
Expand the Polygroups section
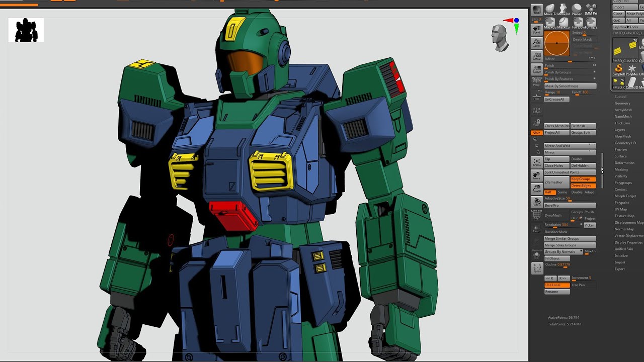pyautogui.click(x=623, y=183)
